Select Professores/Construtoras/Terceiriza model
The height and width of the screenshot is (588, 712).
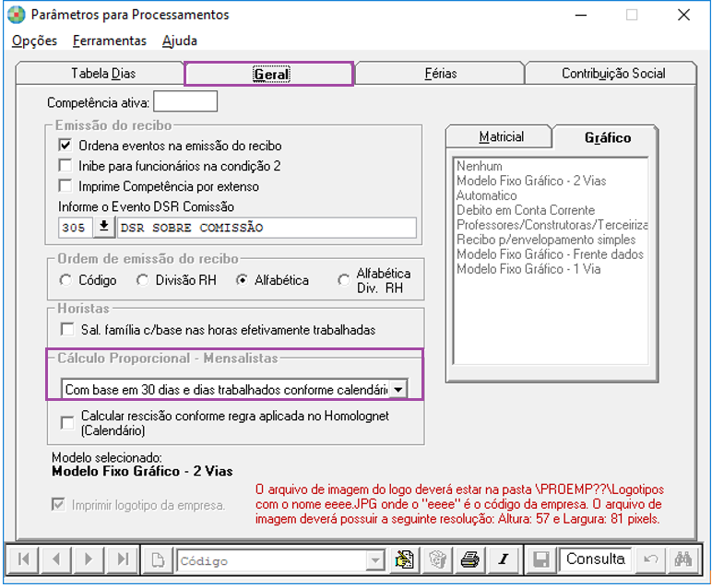click(552, 225)
